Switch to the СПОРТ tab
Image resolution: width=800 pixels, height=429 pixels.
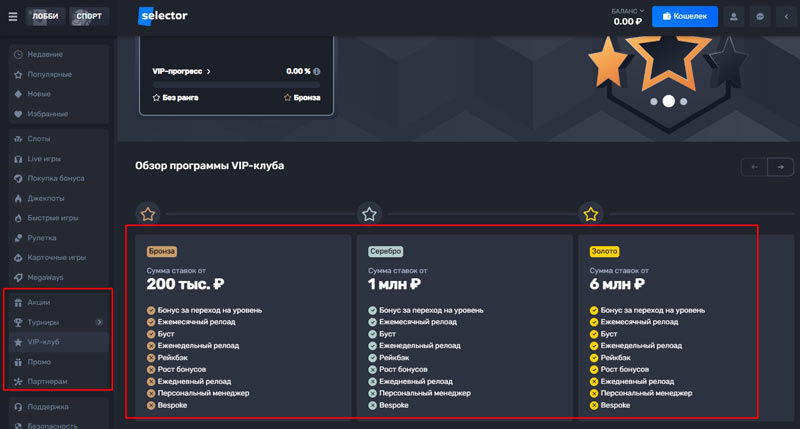(x=89, y=16)
